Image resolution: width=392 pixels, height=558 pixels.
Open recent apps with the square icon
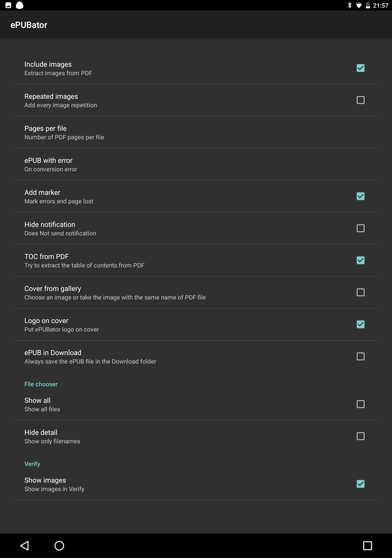point(367,546)
